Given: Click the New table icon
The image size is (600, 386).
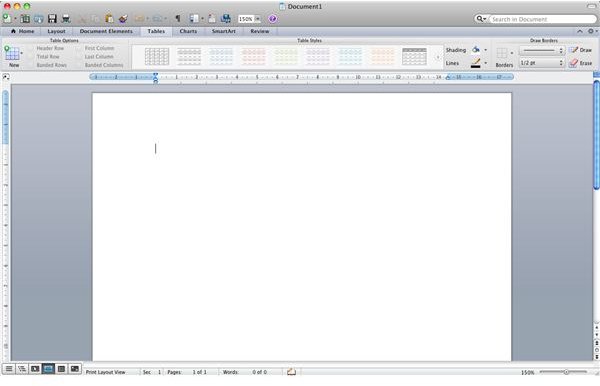Looking at the screenshot, I should point(12,54).
